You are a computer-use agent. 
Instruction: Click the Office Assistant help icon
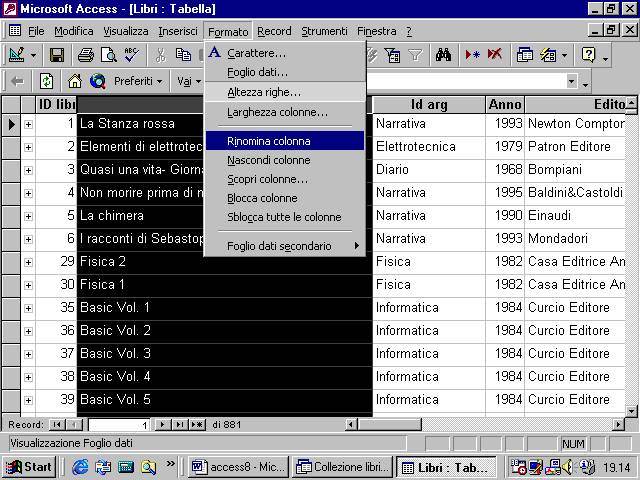(x=588, y=55)
